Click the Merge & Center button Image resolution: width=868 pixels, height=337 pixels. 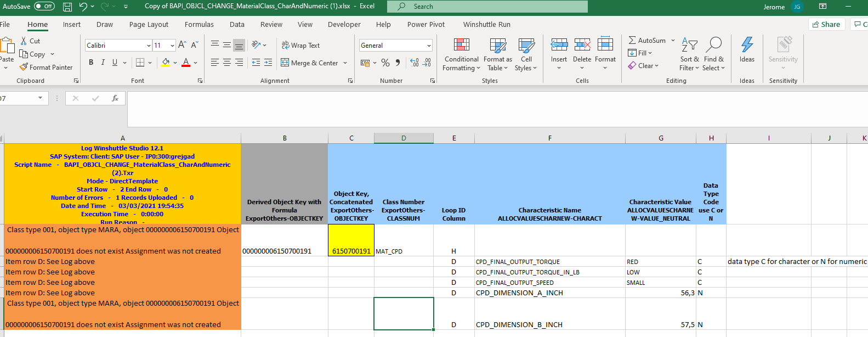coord(310,63)
